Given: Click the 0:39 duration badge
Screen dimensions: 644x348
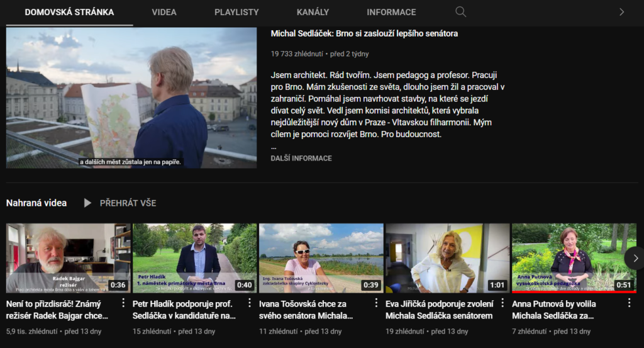Looking at the screenshot, I should (371, 284).
